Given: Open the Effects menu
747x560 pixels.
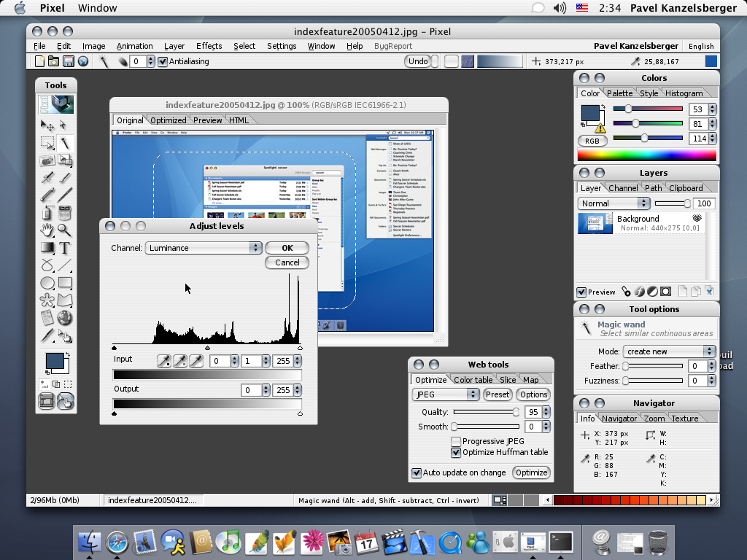Looking at the screenshot, I should coord(209,46).
